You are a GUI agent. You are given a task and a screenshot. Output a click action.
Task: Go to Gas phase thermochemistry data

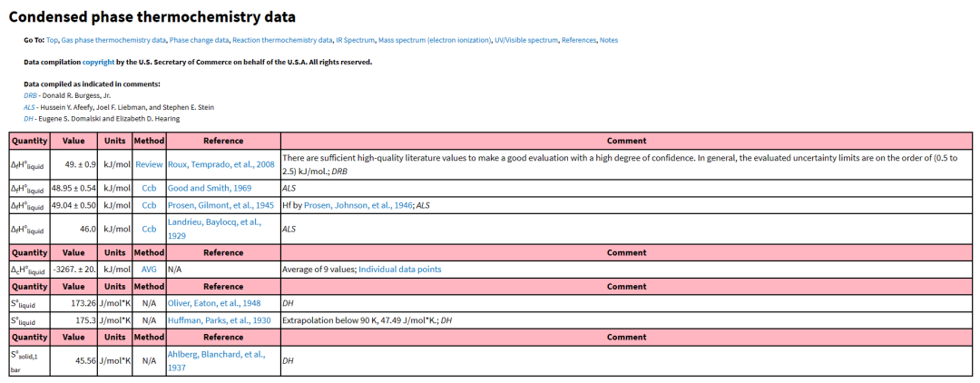coord(114,41)
